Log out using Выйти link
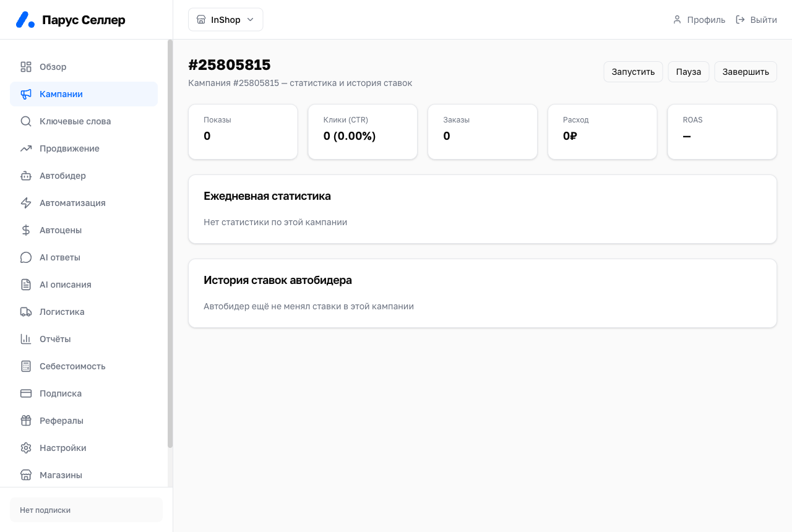 (756, 20)
